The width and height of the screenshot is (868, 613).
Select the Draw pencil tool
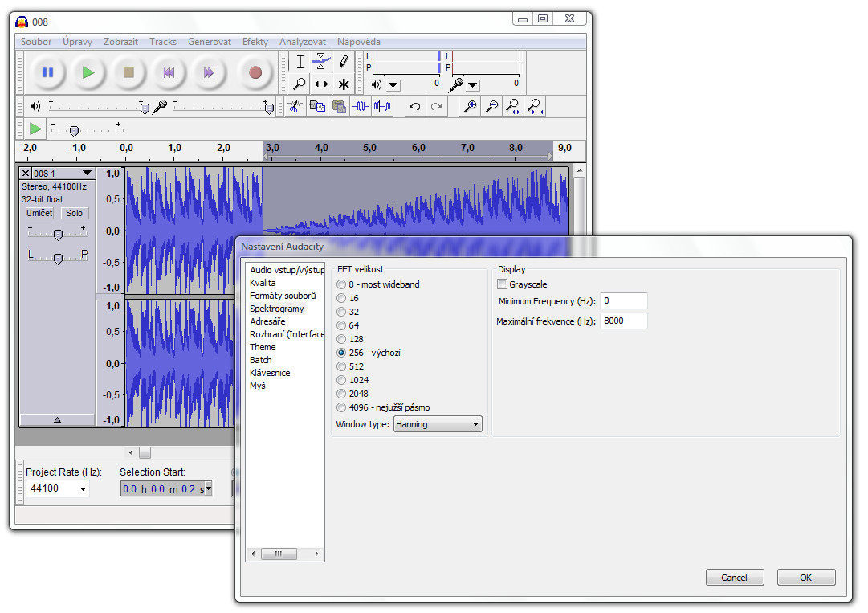point(343,62)
